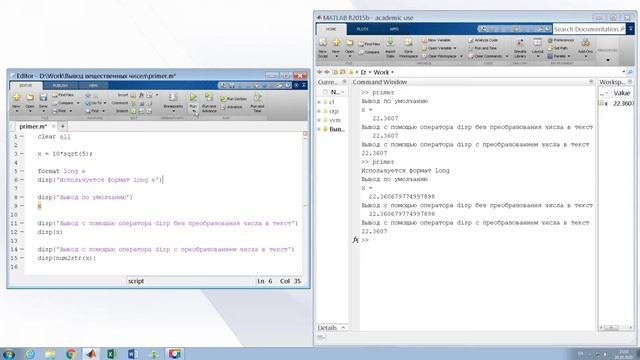This screenshot has width=640, height=360.
Task: Open the Clear Workspace dropdown arrow
Action: pos(461,56)
